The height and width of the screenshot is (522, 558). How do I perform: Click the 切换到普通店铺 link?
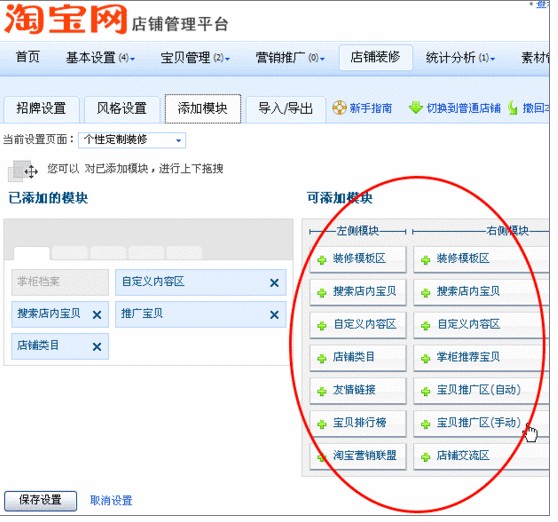point(464,108)
